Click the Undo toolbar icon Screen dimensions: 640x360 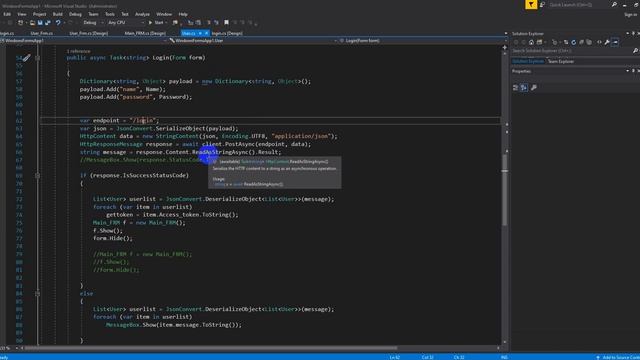point(58,23)
